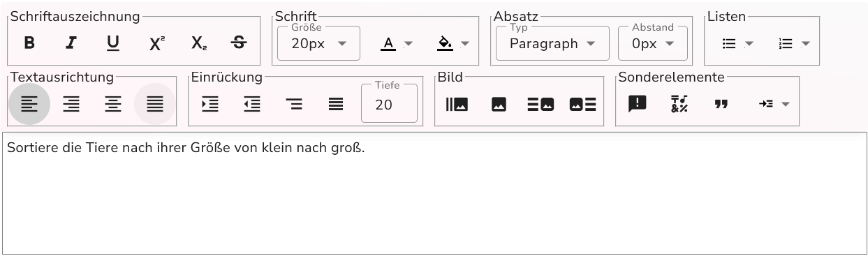
Task: Toggle strikethrough formatting
Action: coord(239,43)
